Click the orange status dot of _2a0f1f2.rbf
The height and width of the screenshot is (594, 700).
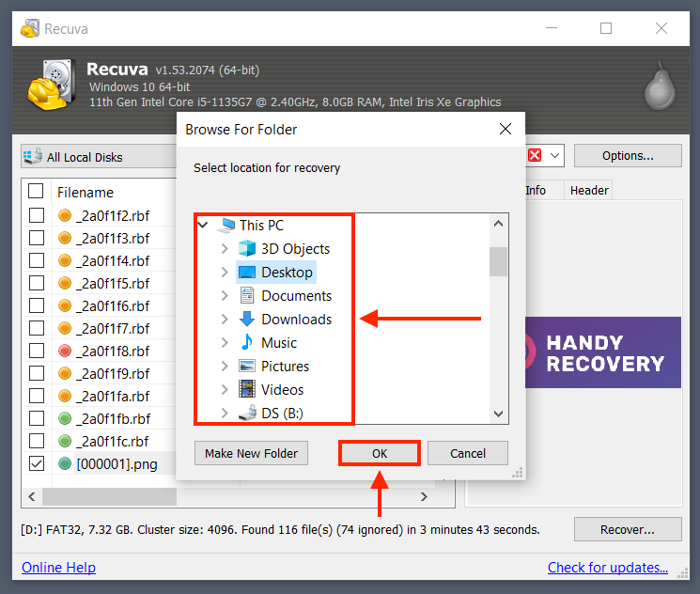[x=65, y=215]
